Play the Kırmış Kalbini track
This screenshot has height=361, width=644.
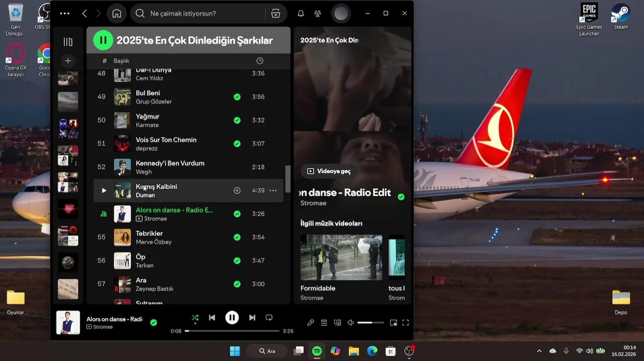(104, 191)
